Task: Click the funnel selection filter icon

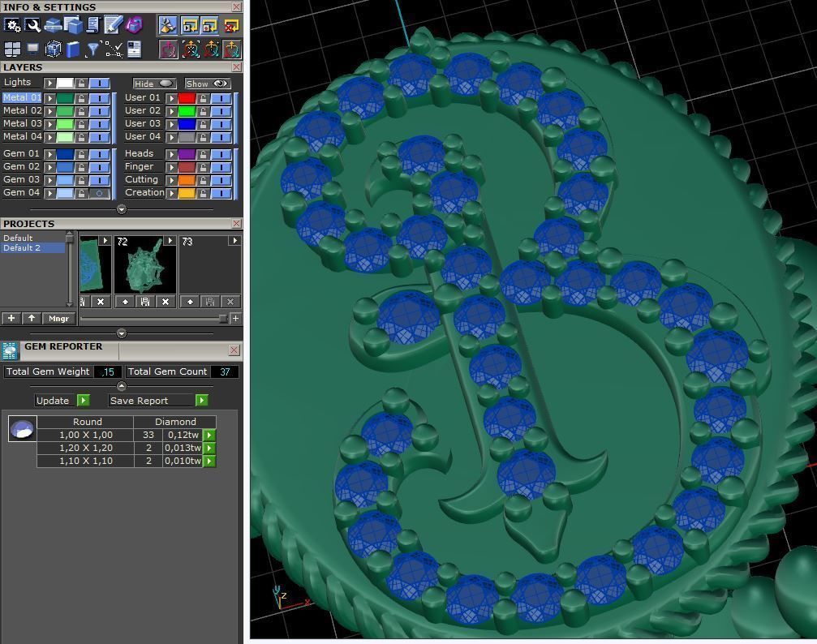Action: [x=93, y=49]
